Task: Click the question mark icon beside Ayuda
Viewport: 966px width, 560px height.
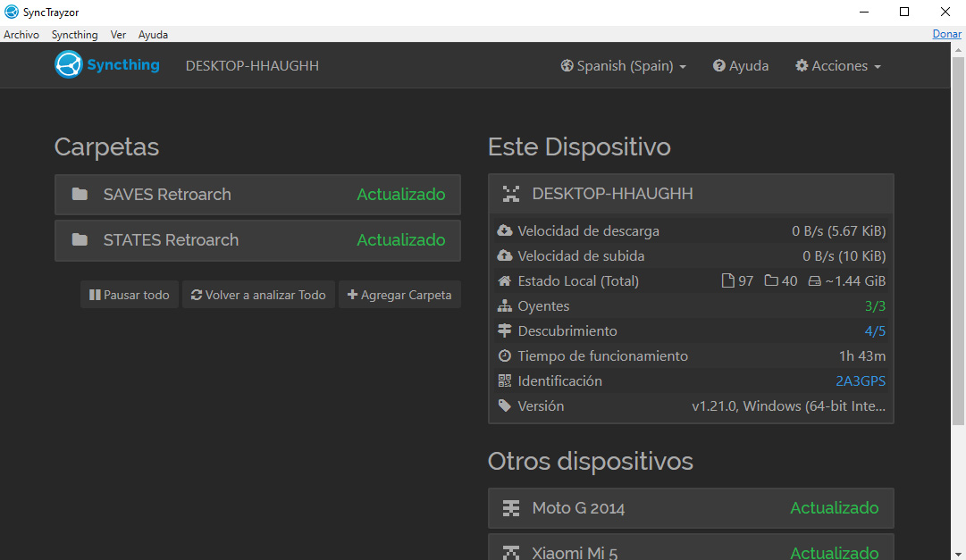Action: 719,65
